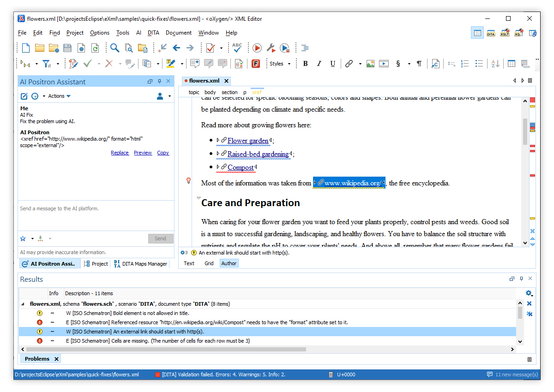Click the Send button
This screenshot has height=392, width=554.
161,238
